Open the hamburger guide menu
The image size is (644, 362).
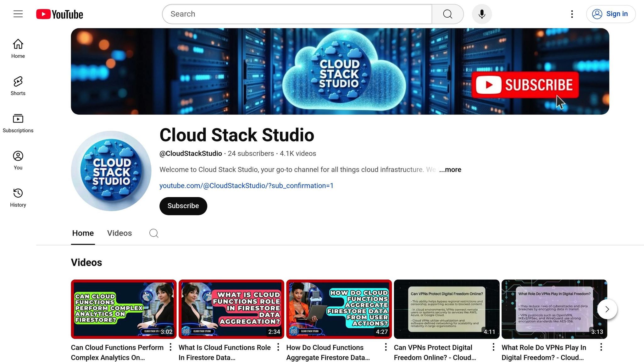[x=18, y=14]
